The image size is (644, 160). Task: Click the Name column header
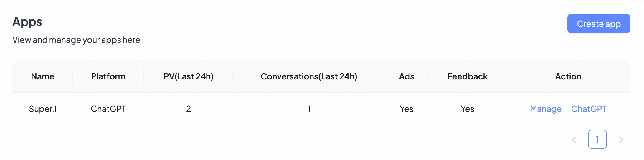pyautogui.click(x=43, y=76)
